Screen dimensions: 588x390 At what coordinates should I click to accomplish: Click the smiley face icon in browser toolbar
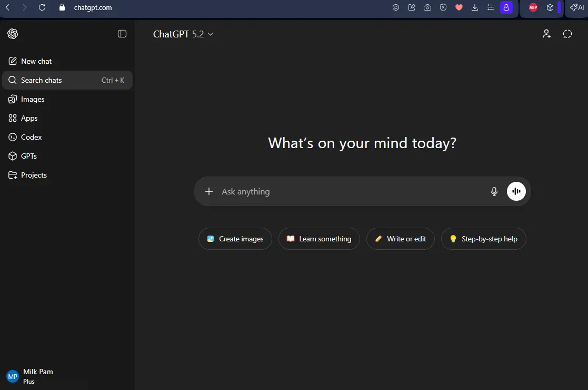tap(396, 7)
